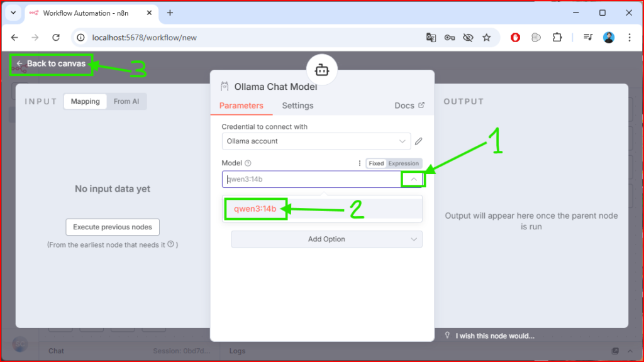The height and width of the screenshot is (362, 644).
Task: Click the robot node icon at top
Action: (x=322, y=70)
